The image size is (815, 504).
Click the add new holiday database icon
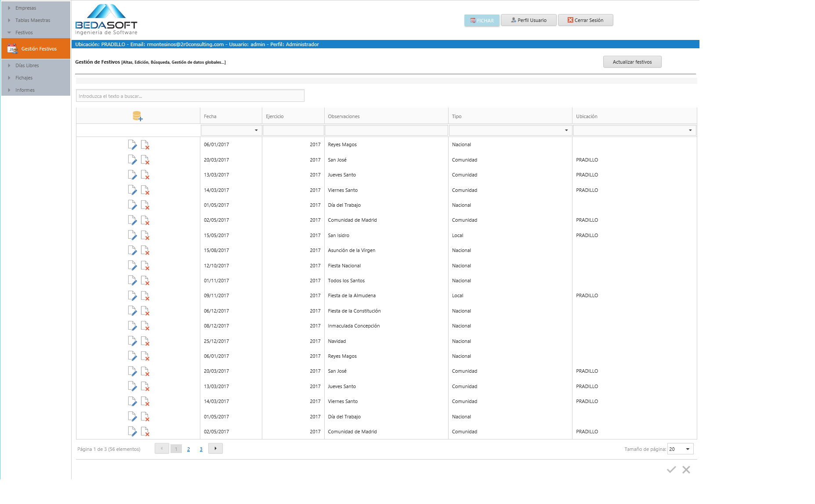click(x=138, y=116)
